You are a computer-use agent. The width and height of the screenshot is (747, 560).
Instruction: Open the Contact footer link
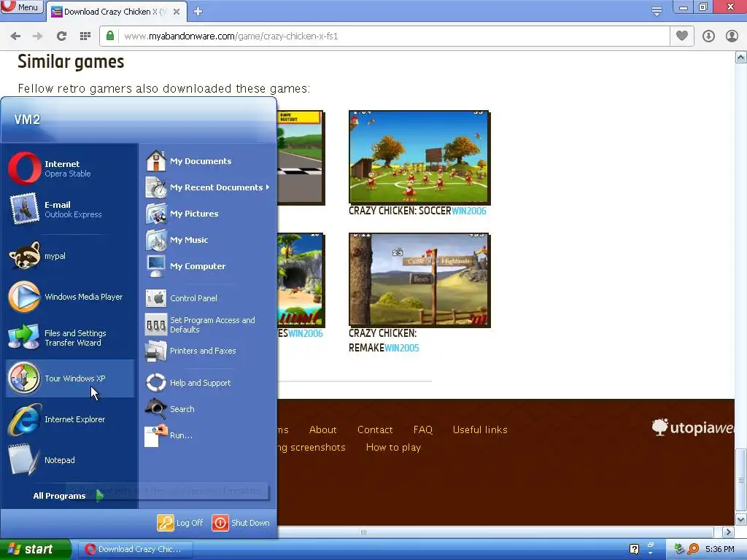(375, 429)
